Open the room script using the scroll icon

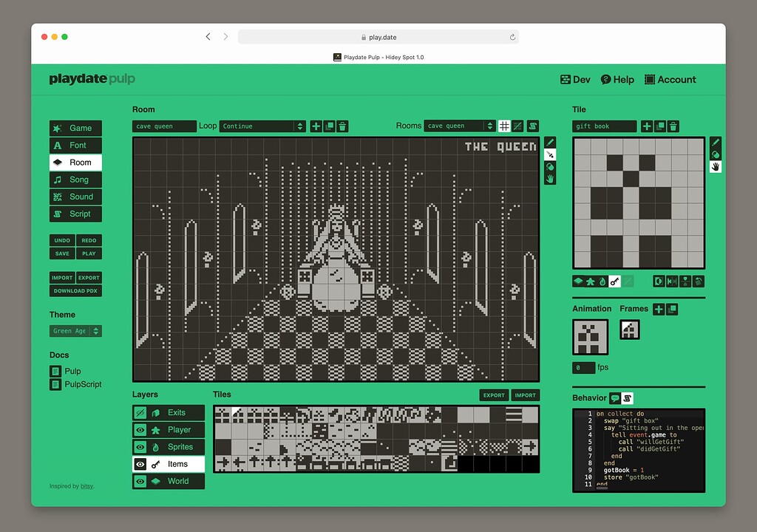click(534, 126)
